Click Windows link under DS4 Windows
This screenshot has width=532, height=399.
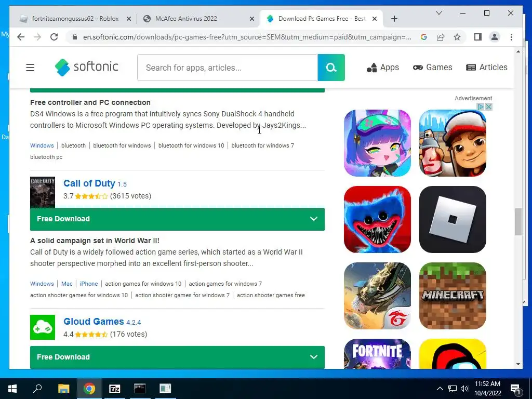tap(42, 145)
